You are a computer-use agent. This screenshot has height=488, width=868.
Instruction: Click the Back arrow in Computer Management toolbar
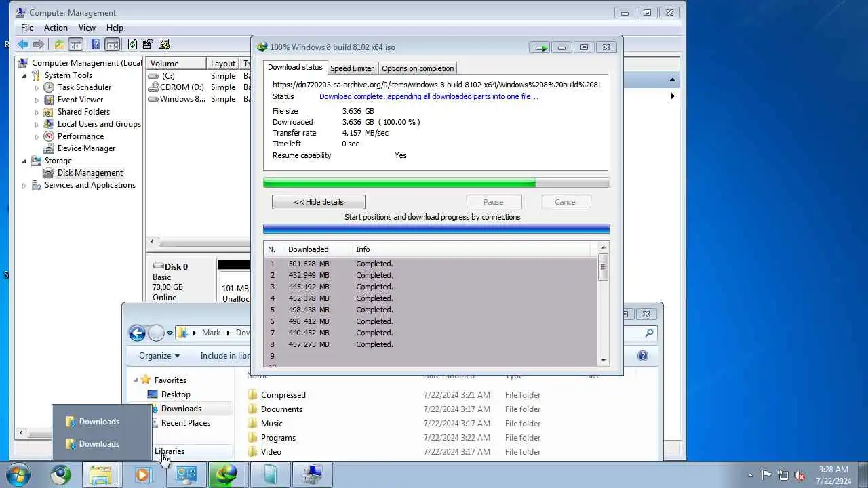[23, 44]
